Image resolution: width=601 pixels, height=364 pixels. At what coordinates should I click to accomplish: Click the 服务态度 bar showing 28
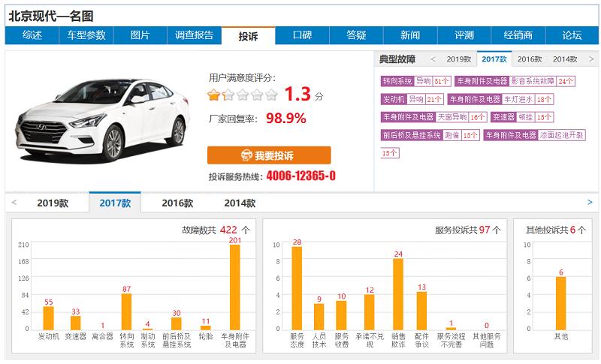297,288
